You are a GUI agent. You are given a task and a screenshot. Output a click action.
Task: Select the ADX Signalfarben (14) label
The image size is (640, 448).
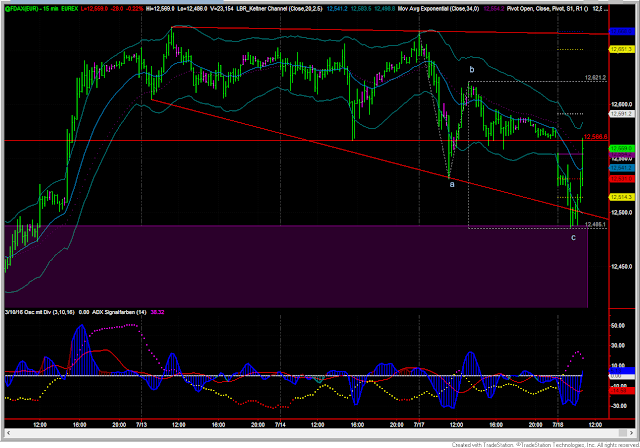(119, 312)
